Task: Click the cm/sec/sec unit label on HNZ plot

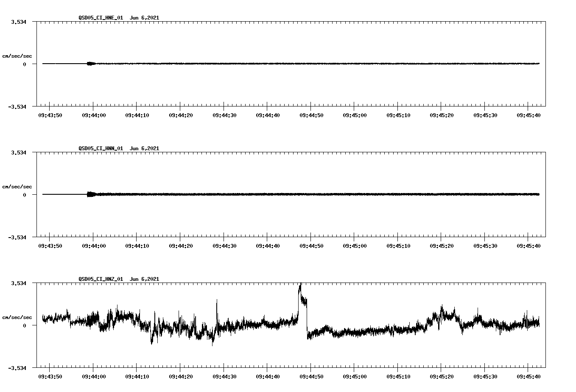Action: (x=17, y=317)
